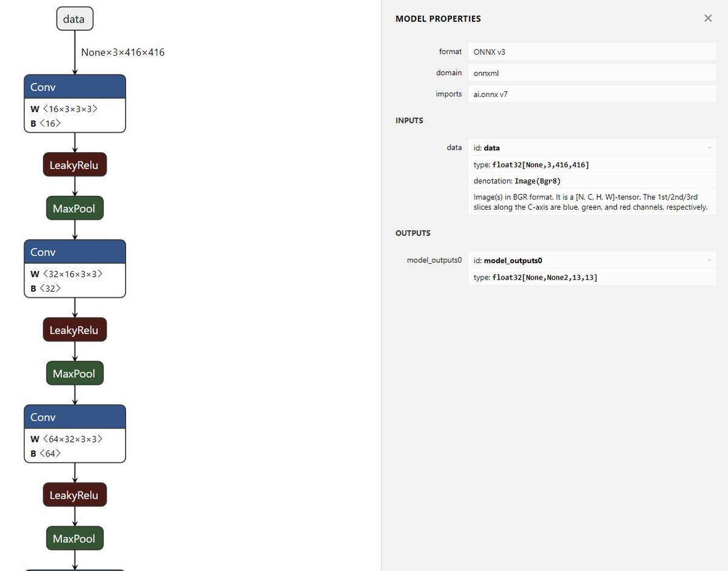Select the MaxPool node above the 64-filter Conv
The width and height of the screenshot is (728, 571).
[75, 373]
